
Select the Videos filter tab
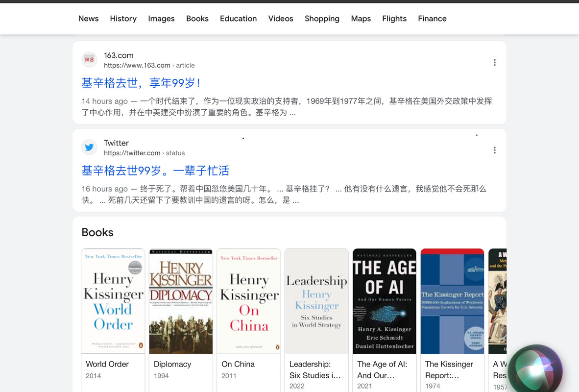(x=281, y=19)
